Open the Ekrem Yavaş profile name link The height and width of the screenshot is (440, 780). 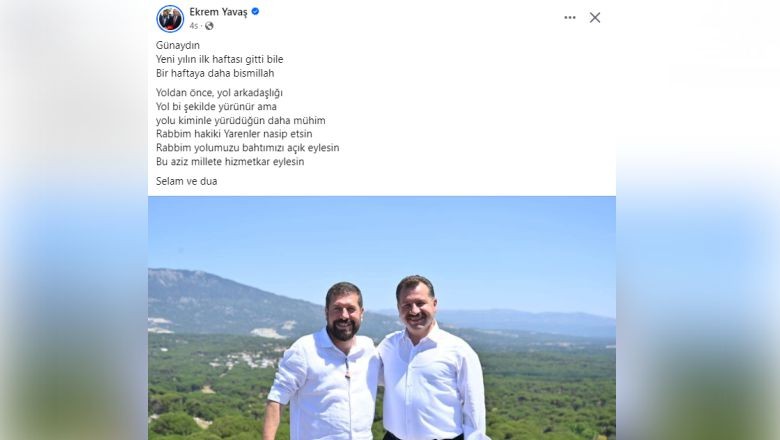[x=218, y=12]
